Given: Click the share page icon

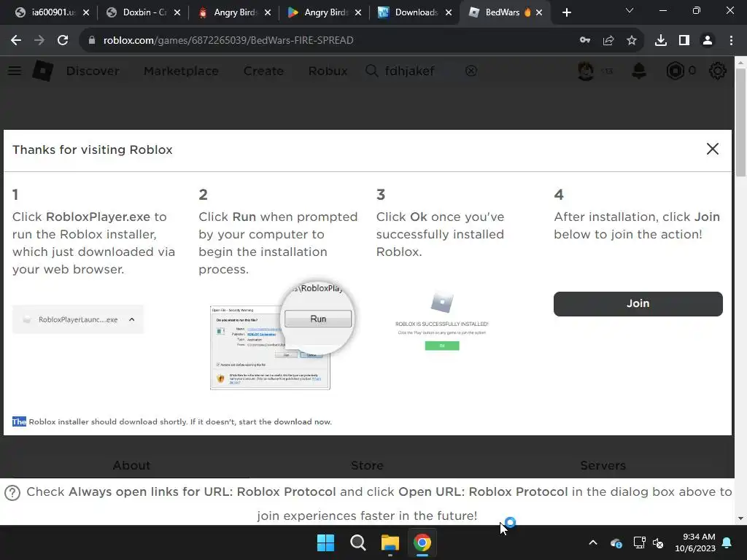Looking at the screenshot, I should (608, 41).
